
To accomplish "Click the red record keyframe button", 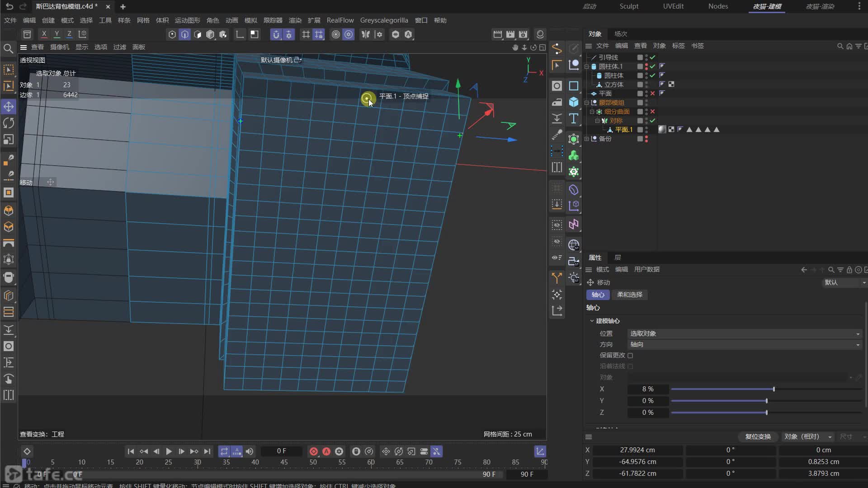I will click(x=313, y=451).
